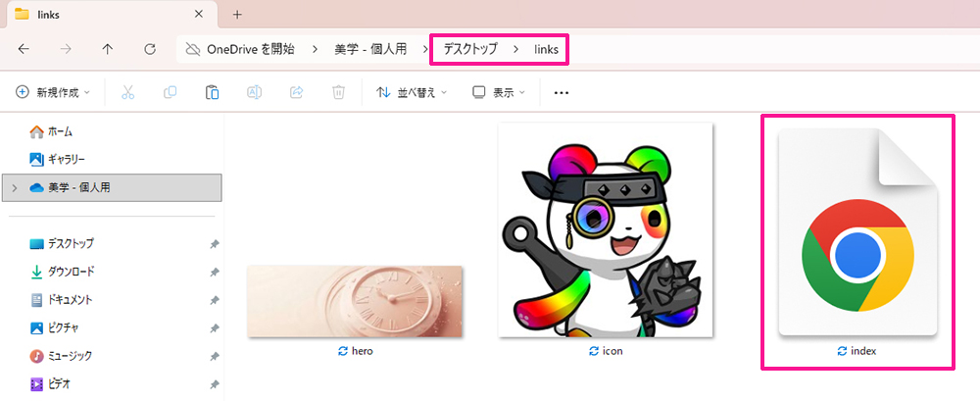Close the links tab
This screenshot has height=401, width=980.
point(199,15)
